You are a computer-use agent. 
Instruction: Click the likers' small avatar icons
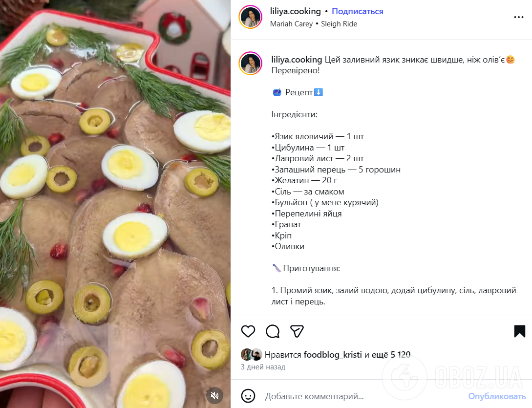(x=251, y=355)
